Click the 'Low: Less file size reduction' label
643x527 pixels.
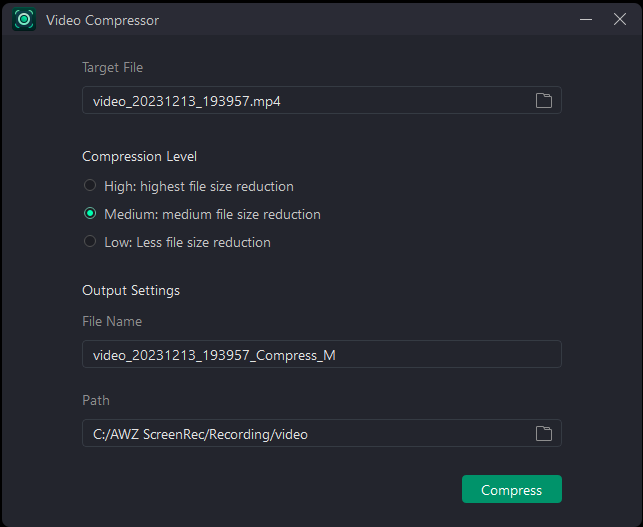point(187,242)
